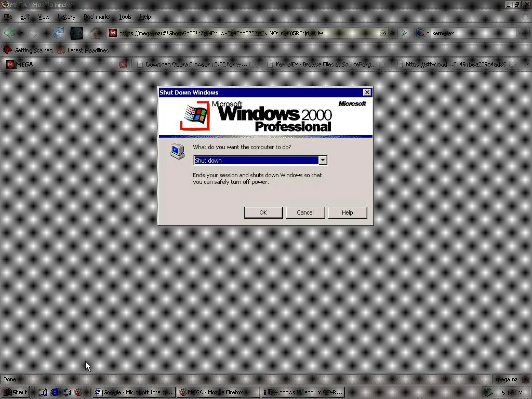The image size is (532, 399).
Task: Click the 'mega.nz' status bar entry
Action: [x=507, y=379]
